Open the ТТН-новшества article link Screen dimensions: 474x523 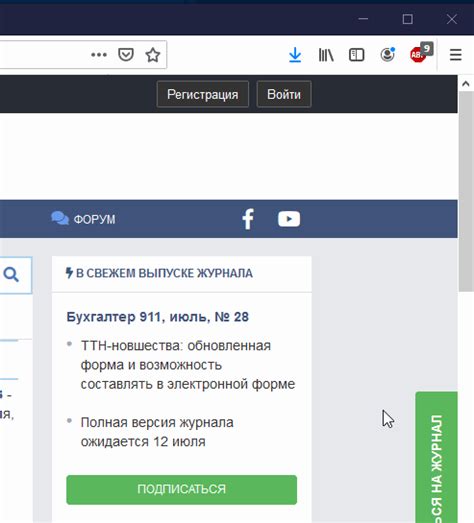pyautogui.click(x=188, y=365)
